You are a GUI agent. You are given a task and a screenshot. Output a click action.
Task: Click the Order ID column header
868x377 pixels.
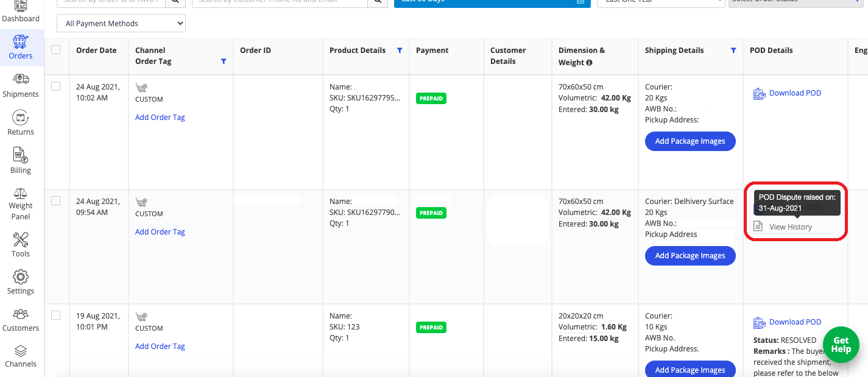coord(255,51)
